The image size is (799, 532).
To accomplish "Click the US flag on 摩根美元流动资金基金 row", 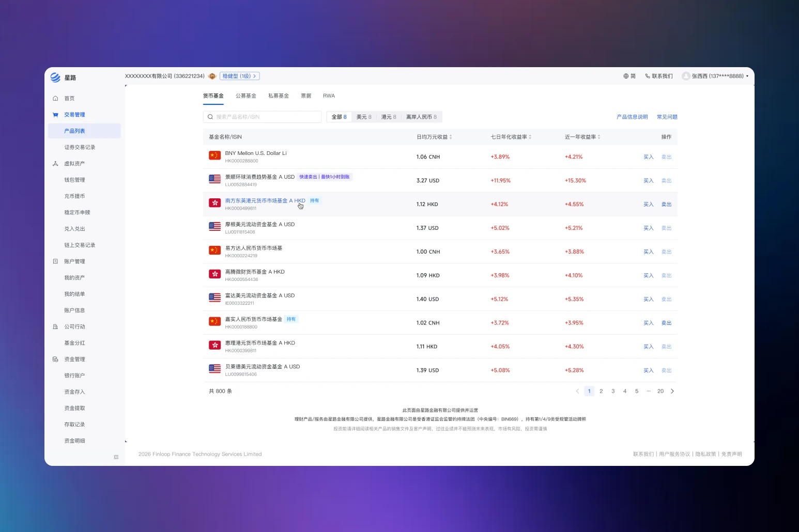I will tap(214, 227).
